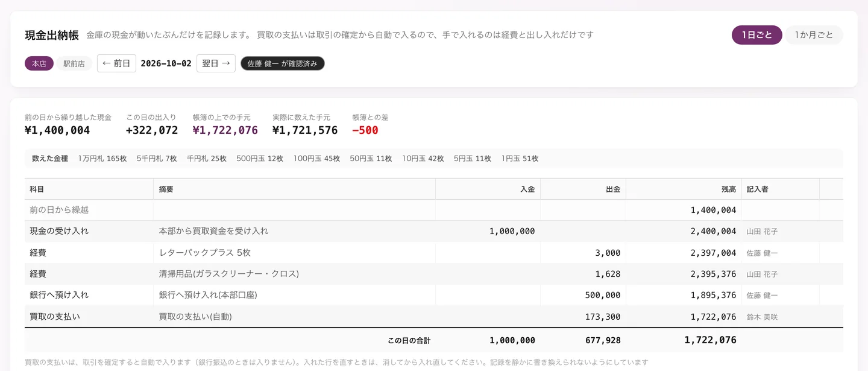This screenshot has width=868, height=371.
Task: Click the 佐藤 健一 が確認済み badge
Action: coord(282,63)
